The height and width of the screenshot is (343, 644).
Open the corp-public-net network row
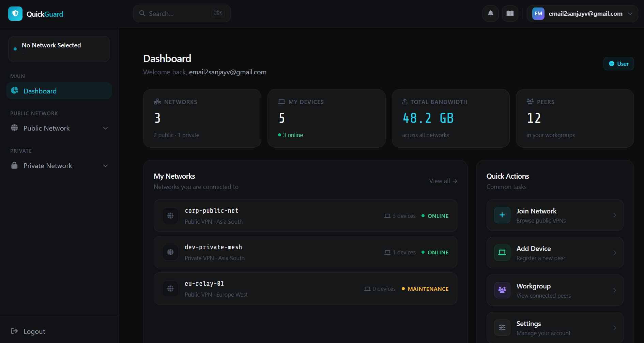pos(305,215)
